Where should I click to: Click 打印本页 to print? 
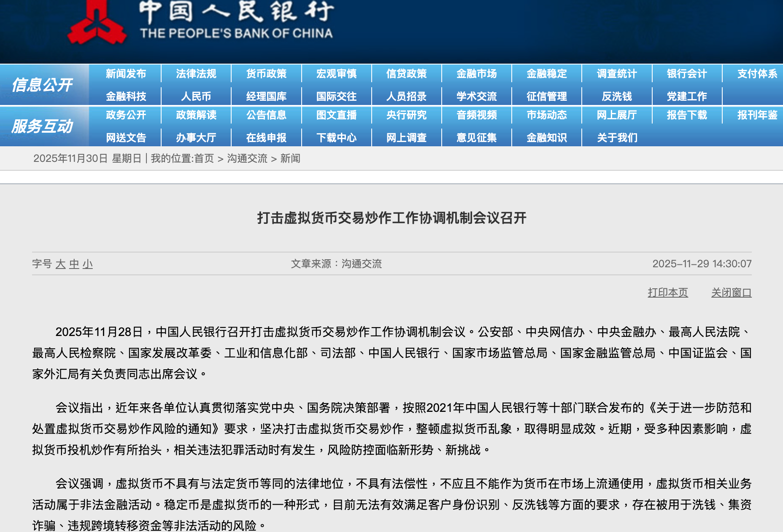(668, 292)
